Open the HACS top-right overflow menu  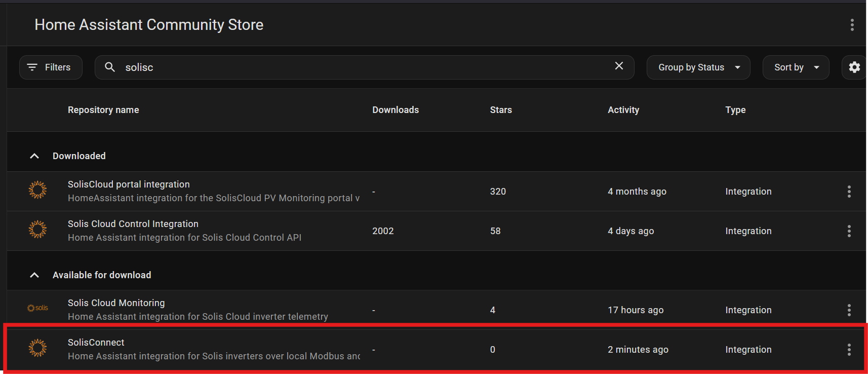coord(852,25)
